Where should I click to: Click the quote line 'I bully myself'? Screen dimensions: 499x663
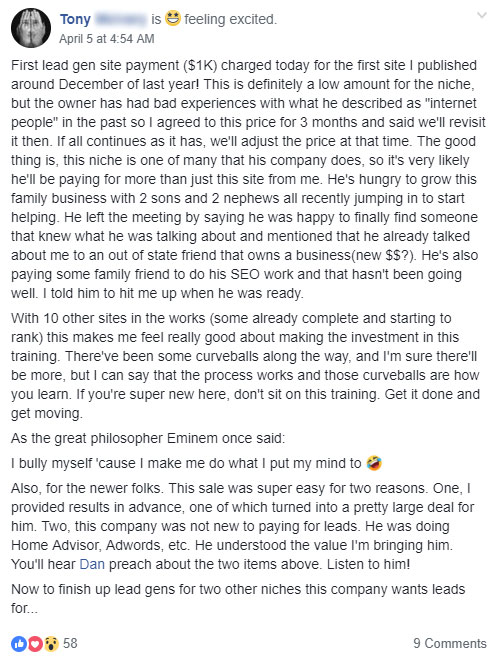[x=186, y=463]
